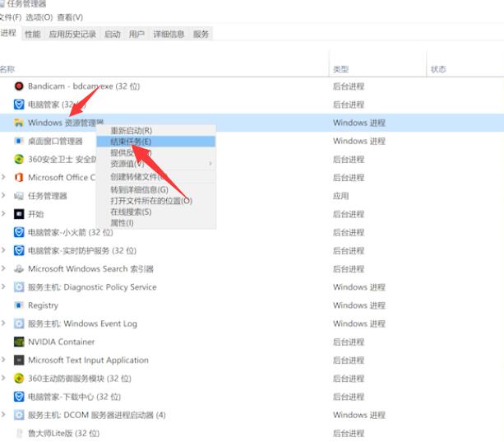Expand the Microsoft Office process group
Viewport: 504px width, 442px height.
coord(3,177)
